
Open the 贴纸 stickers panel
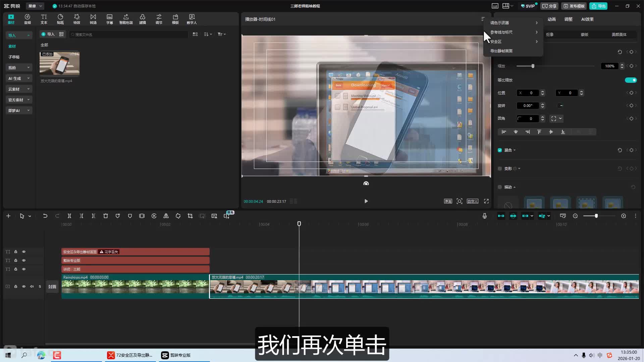click(60, 19)
